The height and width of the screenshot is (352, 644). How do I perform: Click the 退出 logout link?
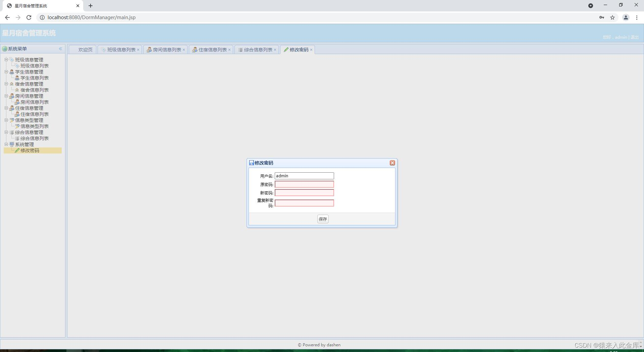click(635, 37)
